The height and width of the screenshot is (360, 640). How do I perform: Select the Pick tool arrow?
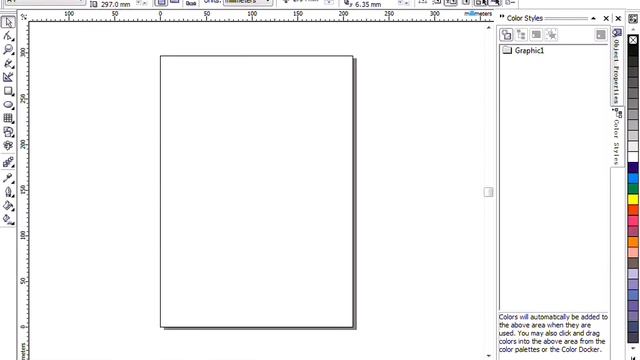click(8, 22)
